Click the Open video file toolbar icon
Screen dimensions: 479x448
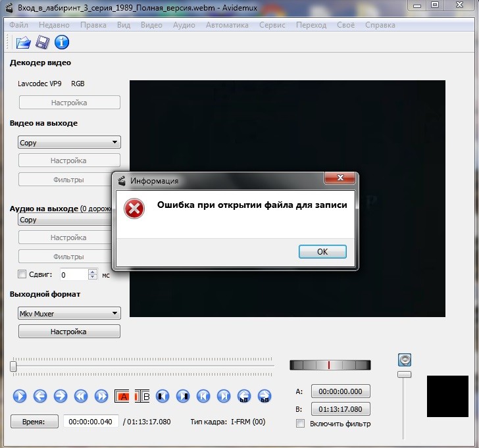(23, 43)
